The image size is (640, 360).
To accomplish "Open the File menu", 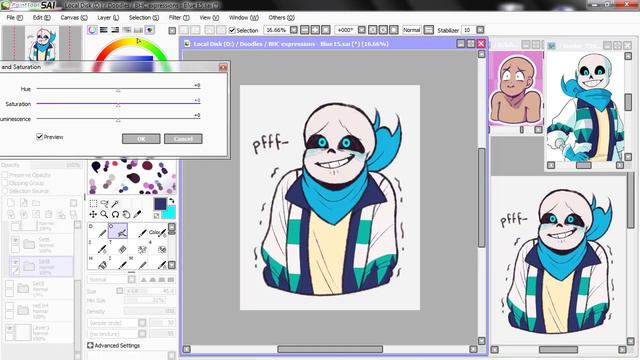I will pyautogui.click(x=15, y=18).
